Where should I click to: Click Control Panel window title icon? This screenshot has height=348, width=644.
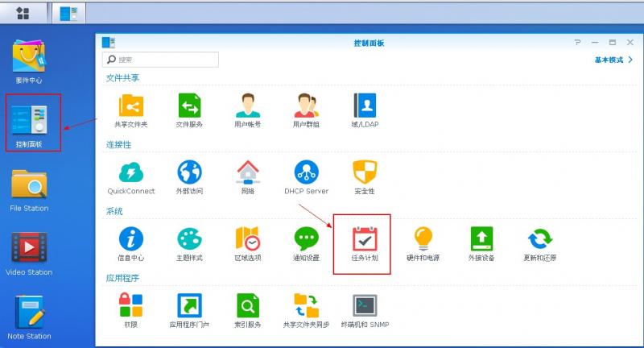[x=109, y=43]
